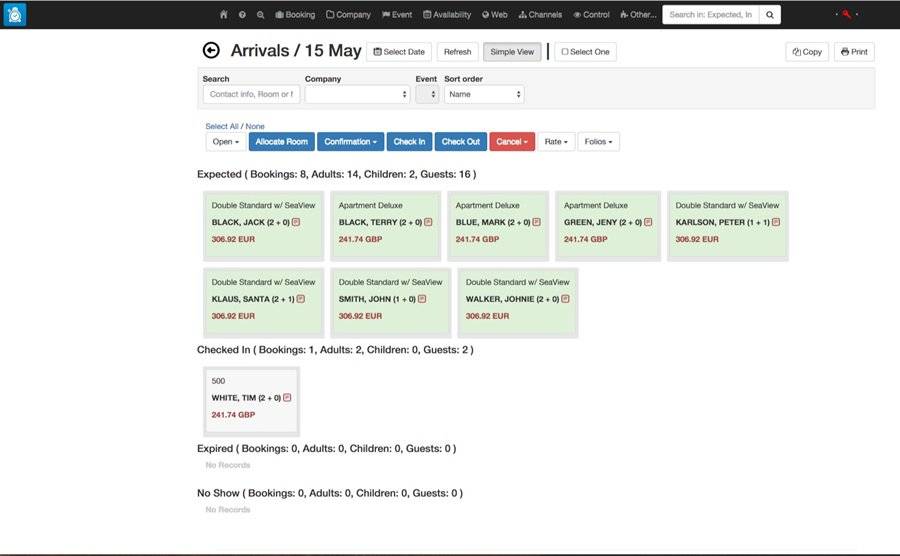This screenshot has height=556, width=900.
Task: Open the Channels menu
Action: [541, 15]
